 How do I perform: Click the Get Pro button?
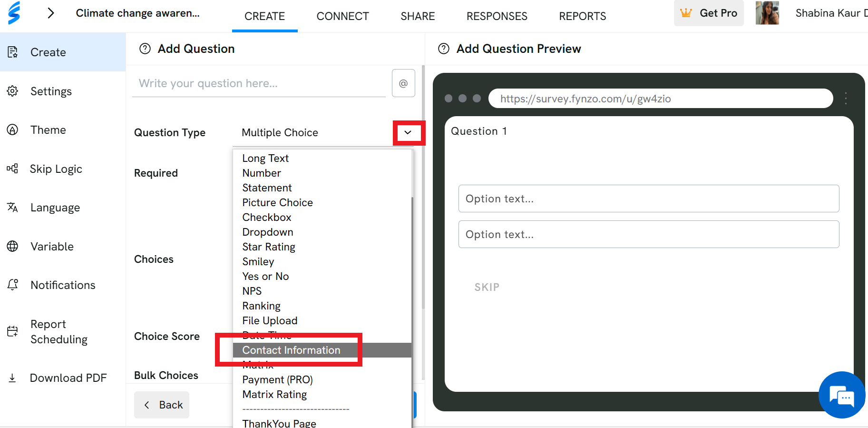tap(709, 13)
